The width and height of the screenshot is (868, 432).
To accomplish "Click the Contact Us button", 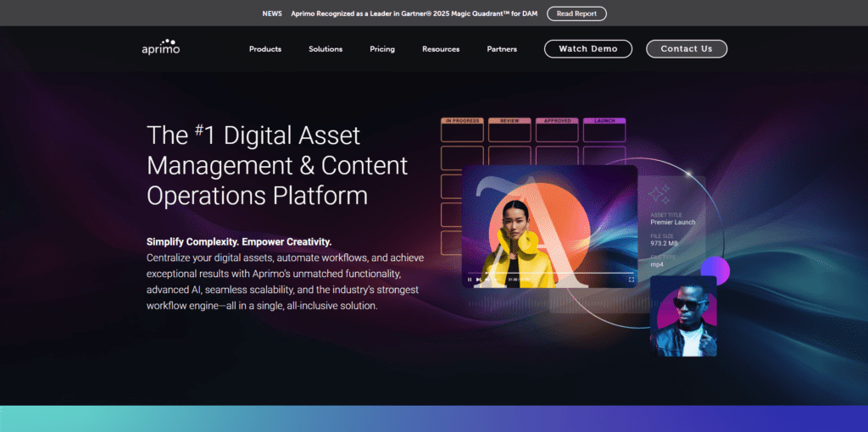I will click(x=687, y=49).
